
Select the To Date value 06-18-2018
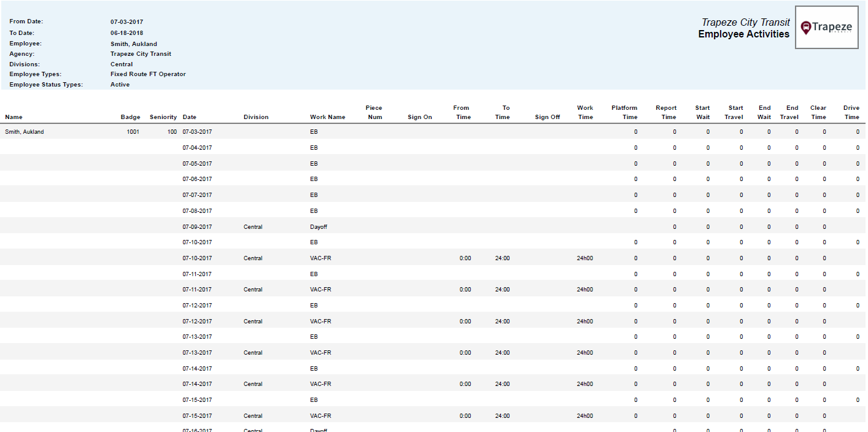126,32
